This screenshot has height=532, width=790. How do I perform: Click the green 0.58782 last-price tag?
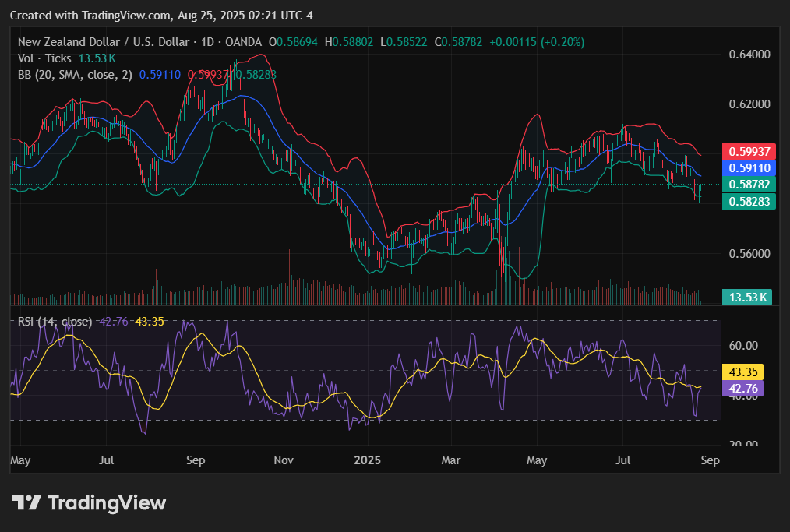coord(749,185)
